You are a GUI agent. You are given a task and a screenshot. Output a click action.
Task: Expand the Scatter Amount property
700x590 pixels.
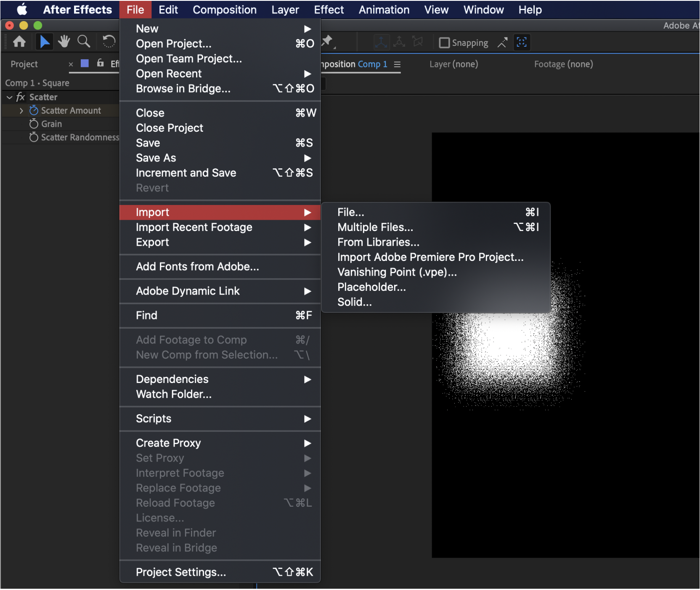[x=21, y=111]
